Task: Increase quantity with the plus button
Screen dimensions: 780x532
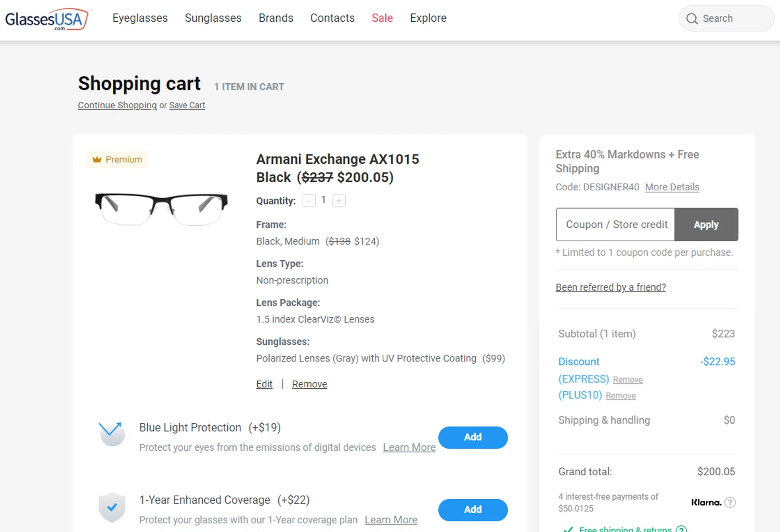Action: 339,200
